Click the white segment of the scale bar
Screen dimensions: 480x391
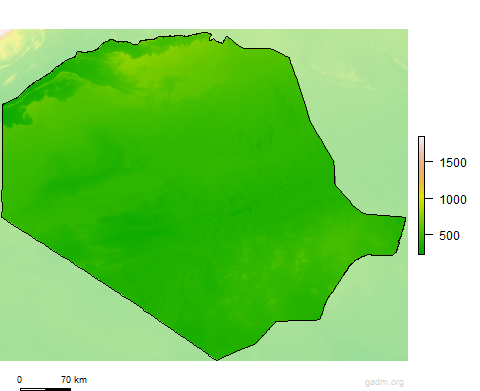[33, 389]
